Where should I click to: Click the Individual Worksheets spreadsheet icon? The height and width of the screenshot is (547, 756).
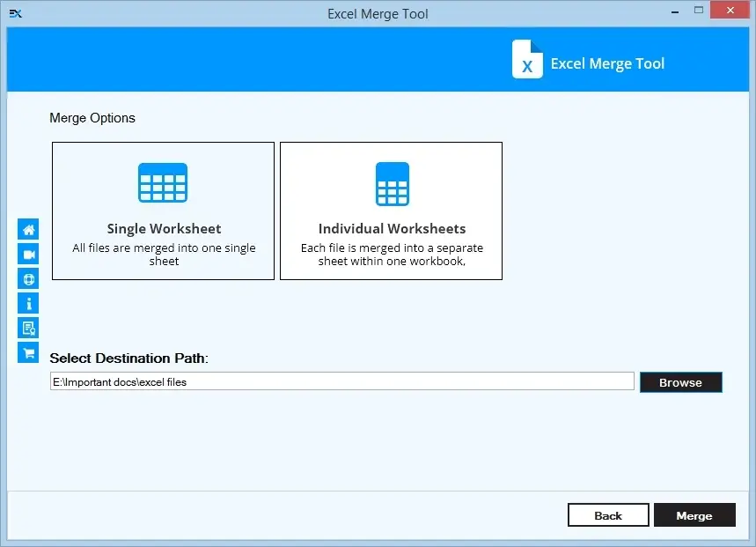391,182
